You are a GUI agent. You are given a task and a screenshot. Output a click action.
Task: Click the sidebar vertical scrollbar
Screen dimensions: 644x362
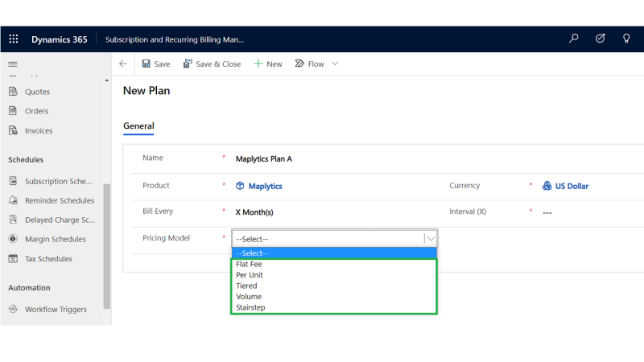click(107, 241)
